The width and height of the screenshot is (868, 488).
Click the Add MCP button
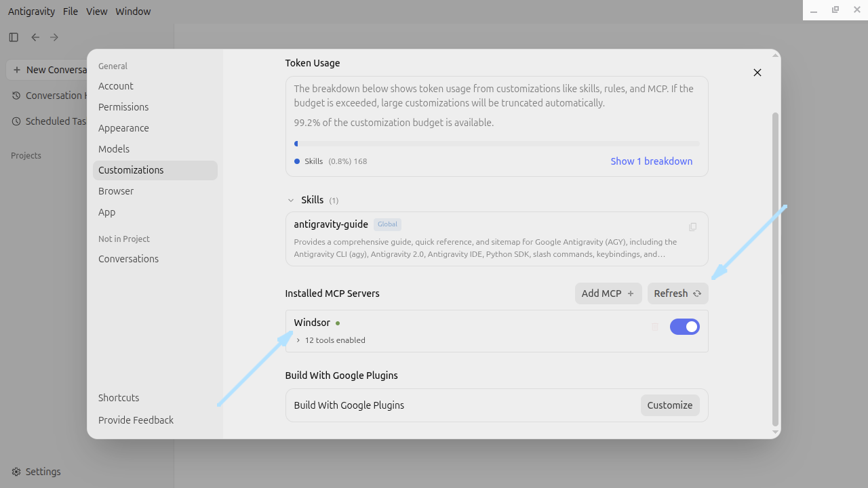608,293
